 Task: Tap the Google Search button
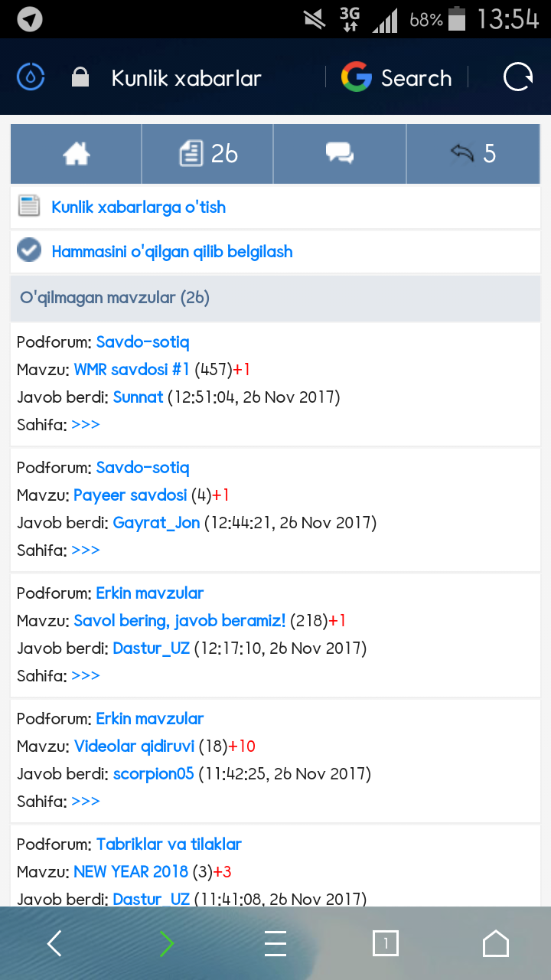pyautogui.click(x=396, y=78)
